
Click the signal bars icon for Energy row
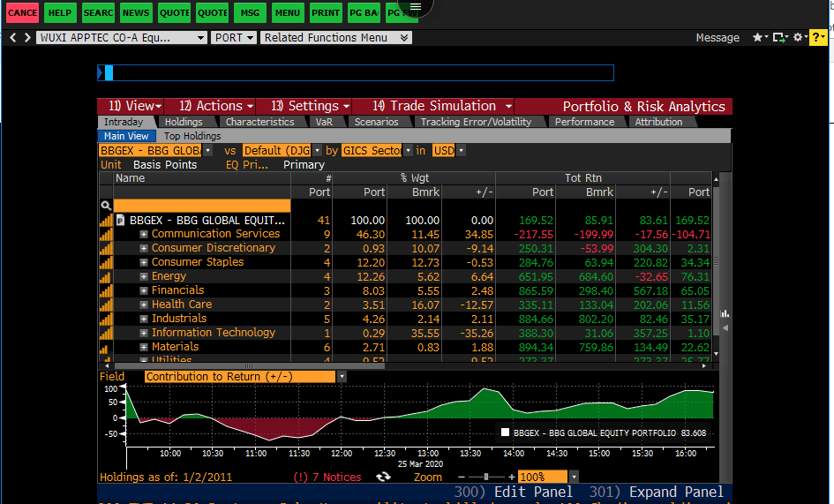pyautogui.click(x=106, y=277)
